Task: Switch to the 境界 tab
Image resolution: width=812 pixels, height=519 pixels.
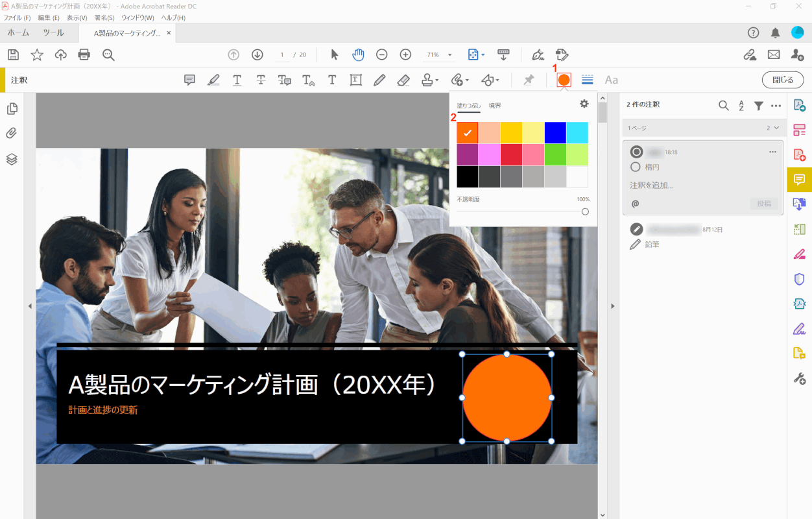Action: 495,106
